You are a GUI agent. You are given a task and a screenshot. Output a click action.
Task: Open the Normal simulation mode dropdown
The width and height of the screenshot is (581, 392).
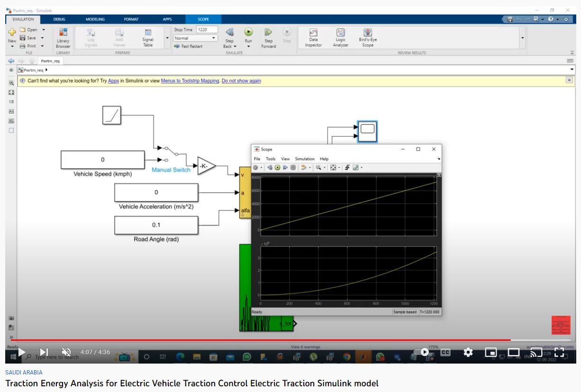click(x=195, y=38)
